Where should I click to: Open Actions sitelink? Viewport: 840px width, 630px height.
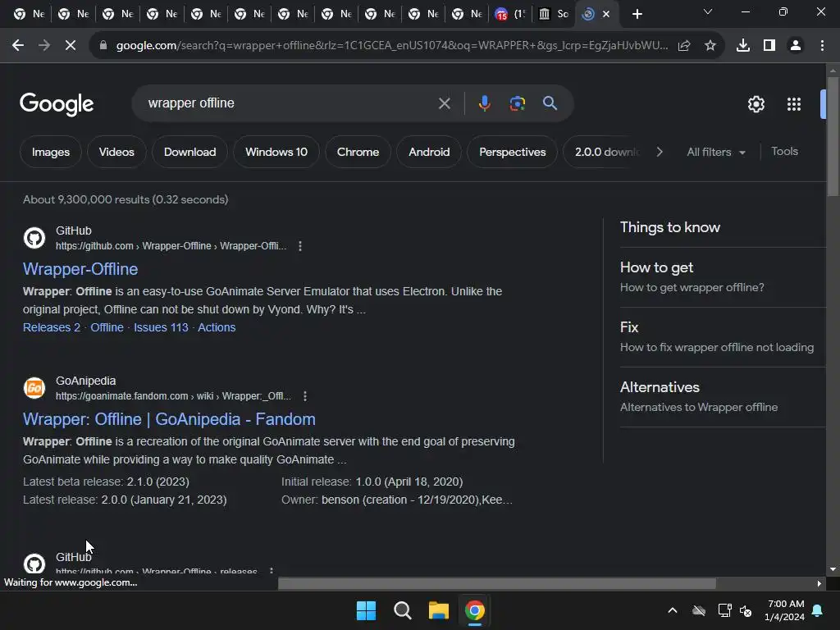pos(217,327)
